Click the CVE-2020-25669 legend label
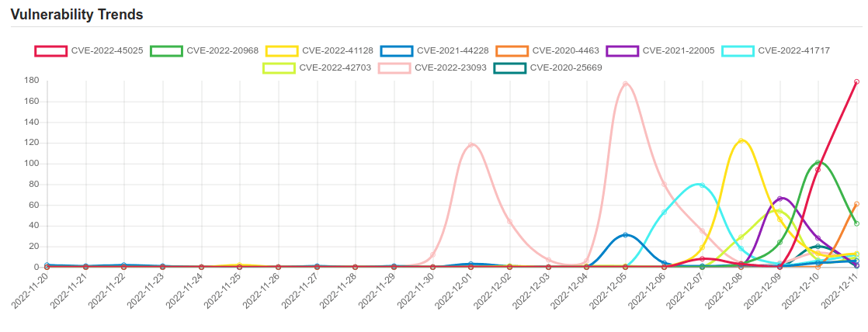 click(566, 68)
